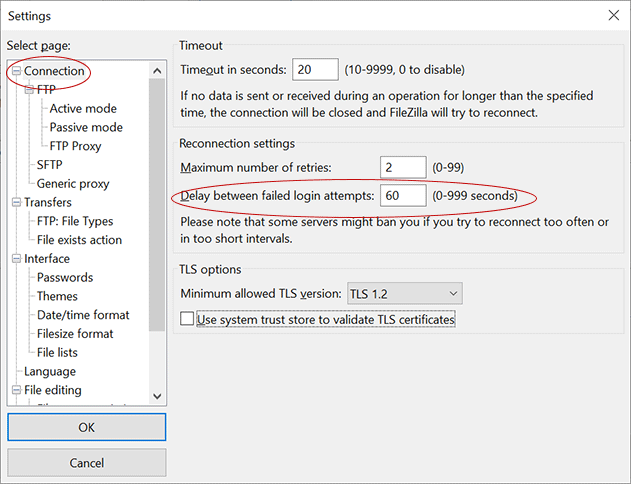
Task: Click the OK button
Action: tap(86, 427)
